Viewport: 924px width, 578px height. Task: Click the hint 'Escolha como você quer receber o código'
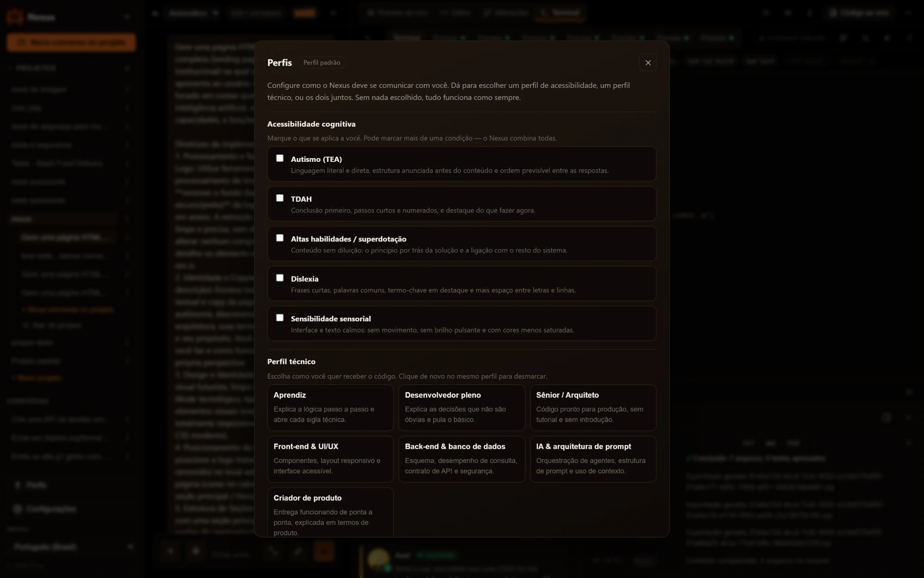click(407, 376)
